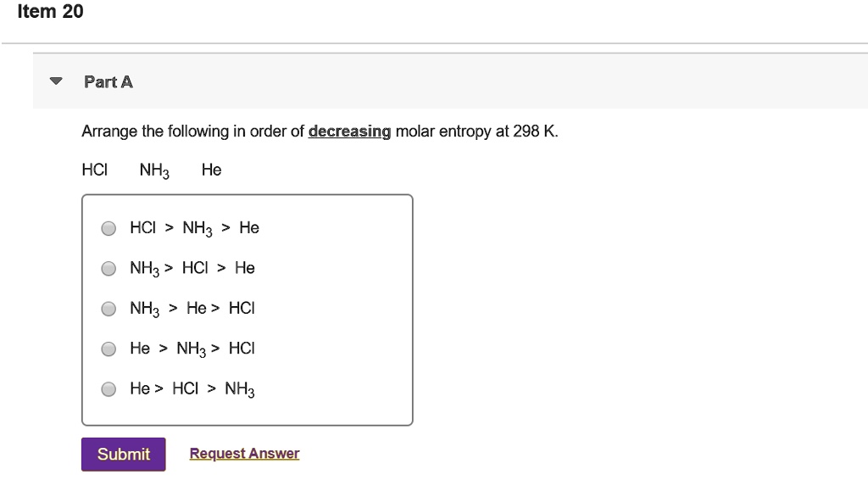The width and height of the screenshot is (868, 497).
Task: Click the disclosure triangle beside Part A
Action: click(54, 79)
